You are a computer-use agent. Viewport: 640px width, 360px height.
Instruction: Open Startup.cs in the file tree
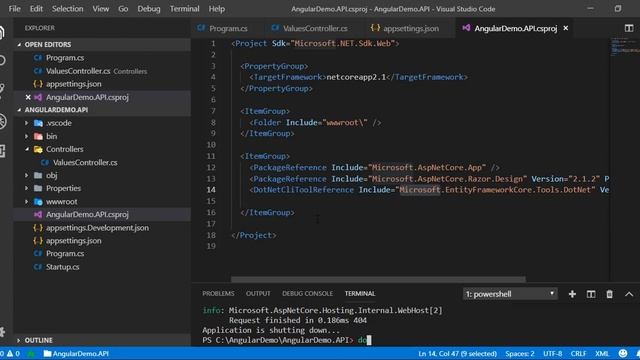tap(102, 267)
